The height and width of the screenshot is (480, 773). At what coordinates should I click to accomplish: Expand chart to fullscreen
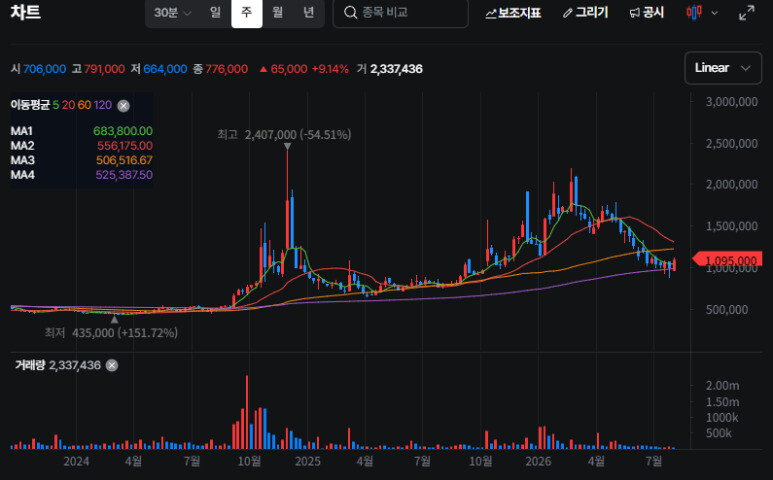coord(747,13)
